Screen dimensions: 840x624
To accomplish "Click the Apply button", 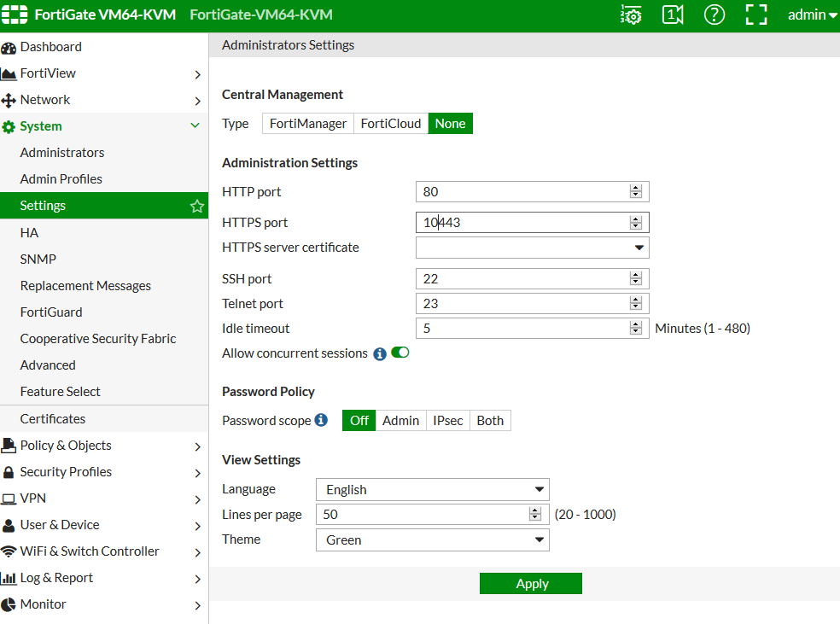I will 531,584.
